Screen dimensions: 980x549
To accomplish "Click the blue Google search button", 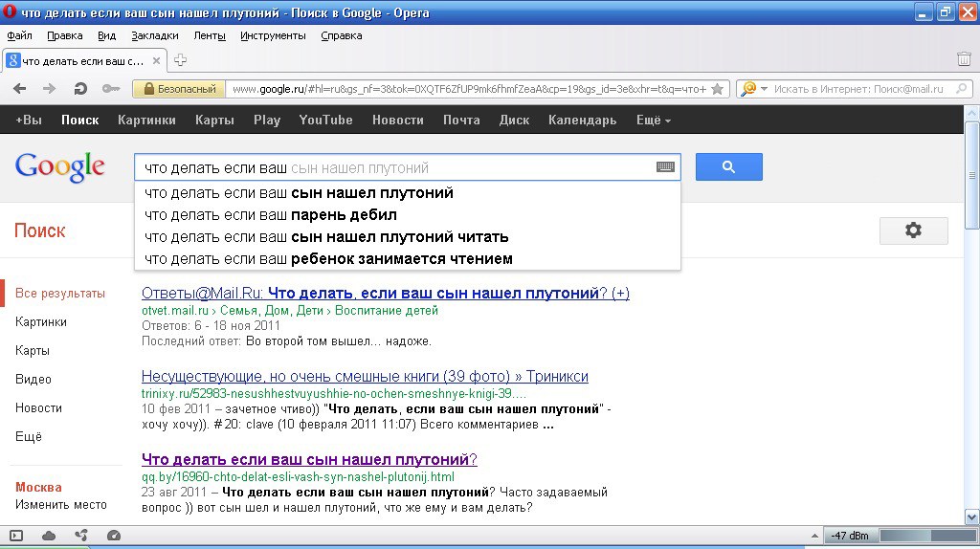I will pyautogui.click(x=728, y=166).
